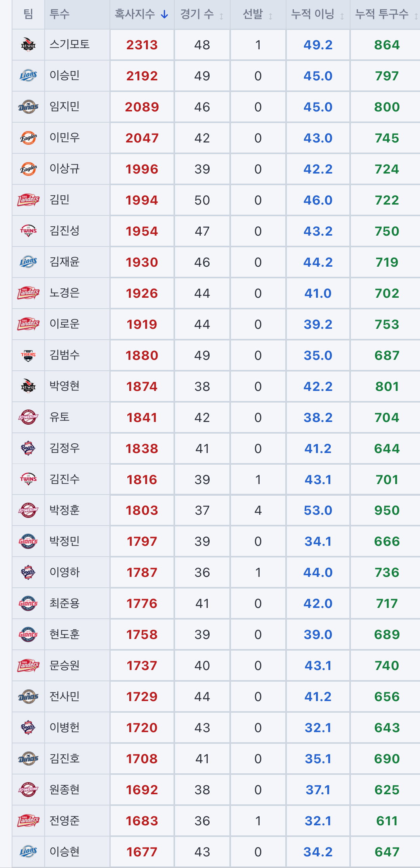420x868 pixels.
Task: Click the Lions logo beside 이승민
Action: tap(28, 76)
